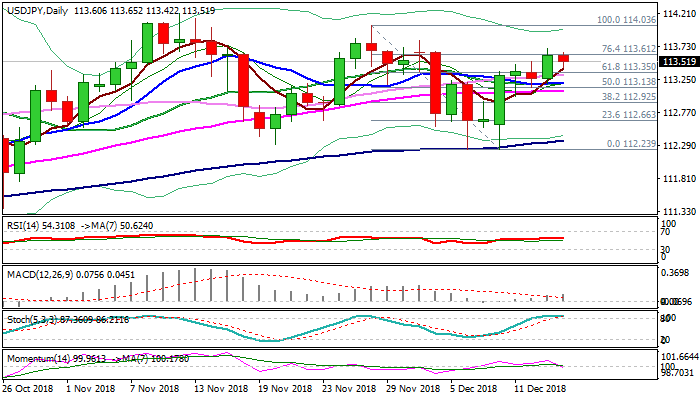Click the 111.330 price axis label

click(679, 212)
